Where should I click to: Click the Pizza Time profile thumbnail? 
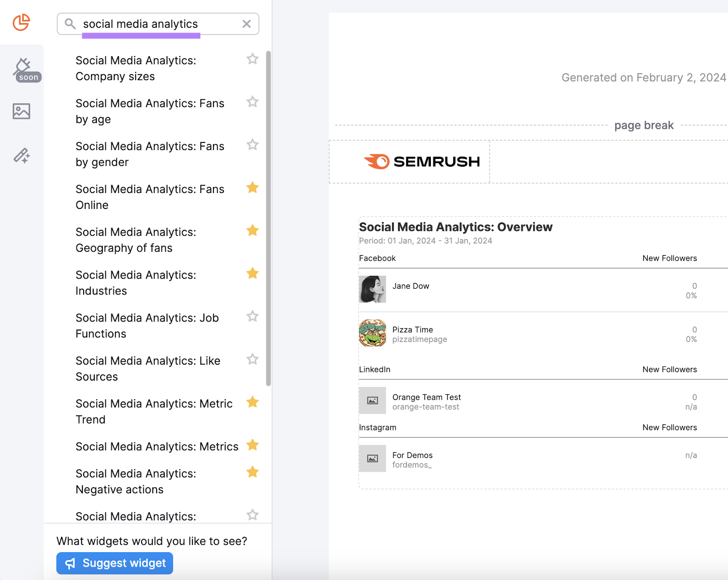coord(372,333)
